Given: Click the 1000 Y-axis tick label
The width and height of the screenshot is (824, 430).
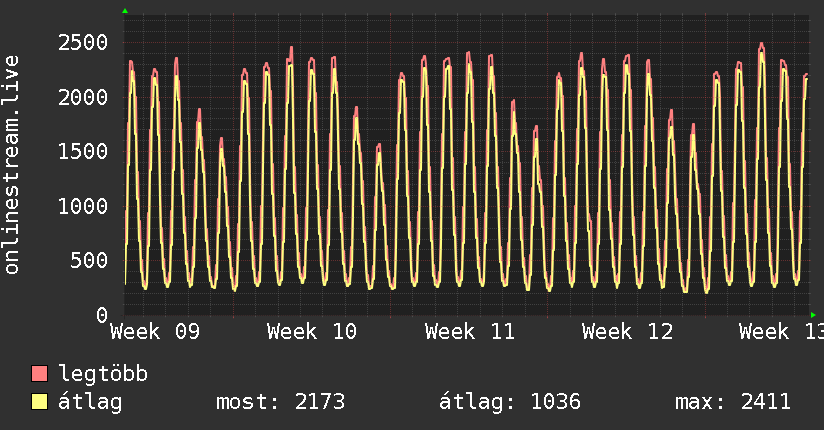Looking at the screenshot, I should 82,206.
